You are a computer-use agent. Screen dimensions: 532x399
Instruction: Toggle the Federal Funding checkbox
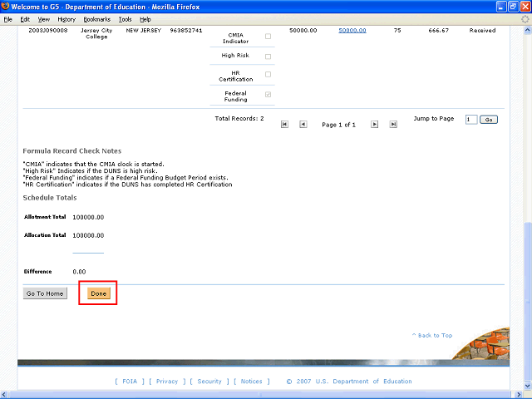tap(268, 94)
